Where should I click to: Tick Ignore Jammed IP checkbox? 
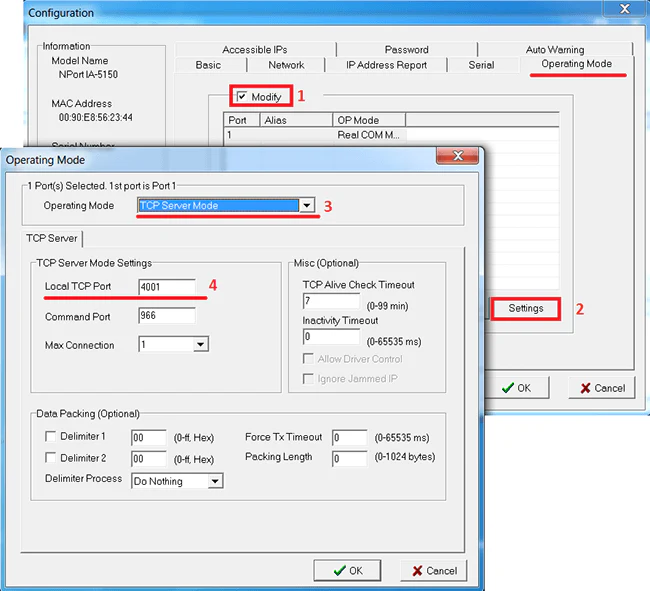tap(308, 378)
